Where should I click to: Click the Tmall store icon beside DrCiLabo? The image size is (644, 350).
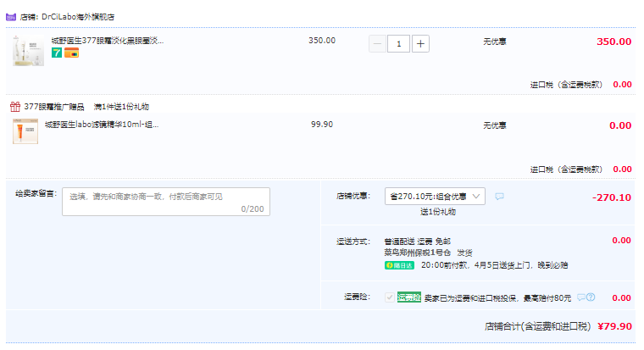coord(11,17)
